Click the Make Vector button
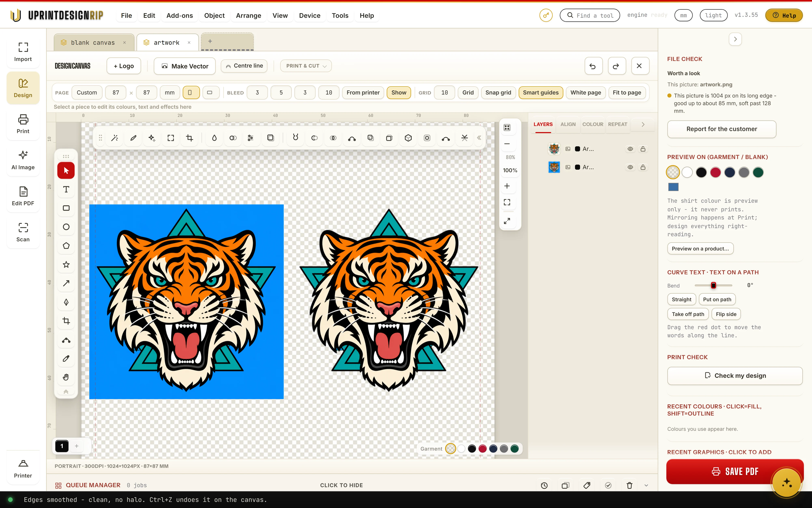The height and width of the screenshot is (508, 812). point(185,66)
